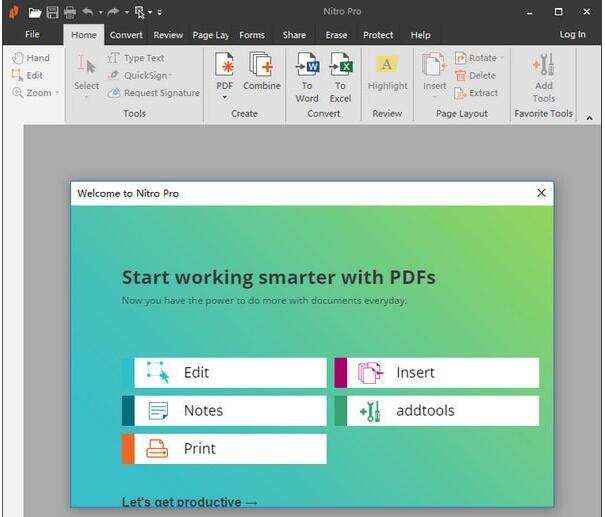The height and width of the screenshot is (517, 605).
Task: Click Request Signature
Action: tap(154, 93)
